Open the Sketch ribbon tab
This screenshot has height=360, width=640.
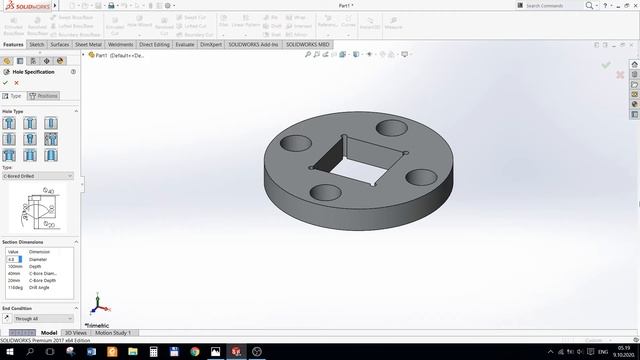(x=36, y=44)
